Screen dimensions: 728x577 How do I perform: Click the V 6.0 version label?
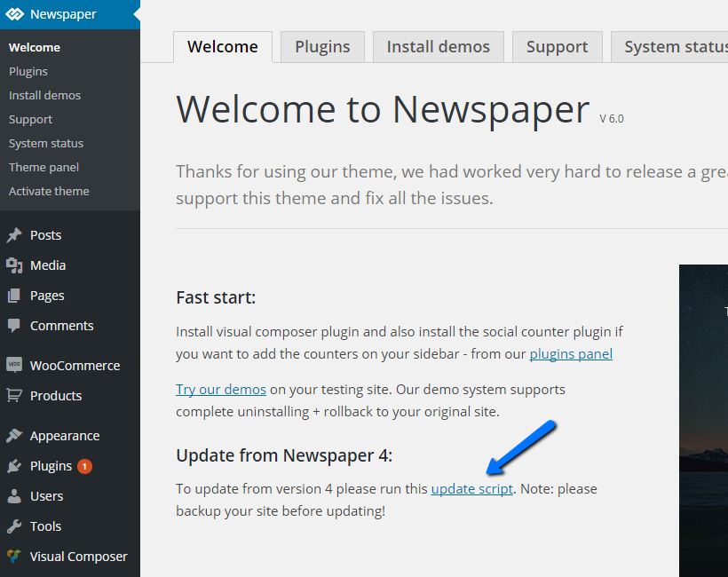(x=612, y=119)
